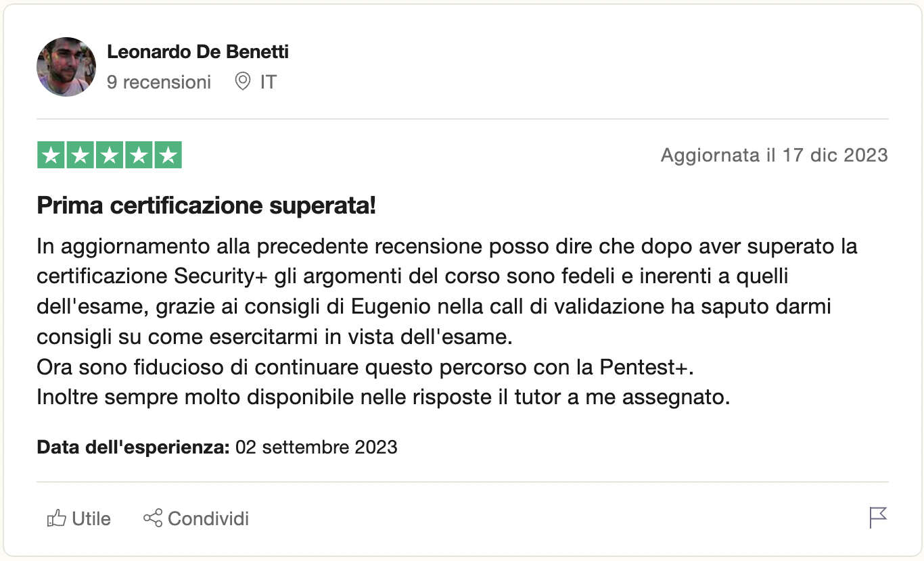Image resolution: width=924 pixels, height=561 pixels.
Task: Click the second green star
Action: [x=80, y=155]
